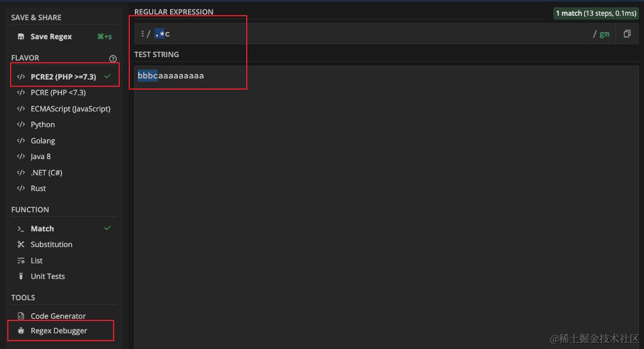
Task: Click the Match terminal prompt icon
Action: click(x=21, y=229)
